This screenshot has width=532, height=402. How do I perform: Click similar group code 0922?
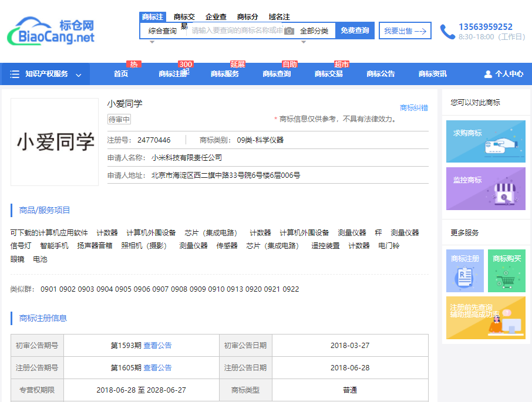tap(291, 289)
